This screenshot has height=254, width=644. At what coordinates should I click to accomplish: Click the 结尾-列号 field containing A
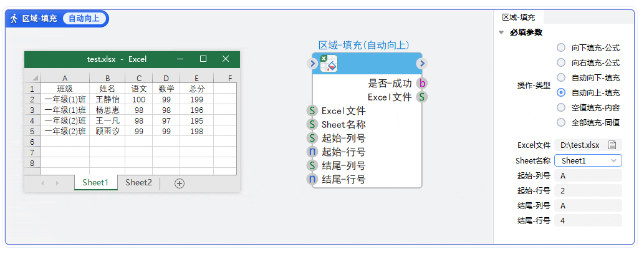click(x=588, y=205)
